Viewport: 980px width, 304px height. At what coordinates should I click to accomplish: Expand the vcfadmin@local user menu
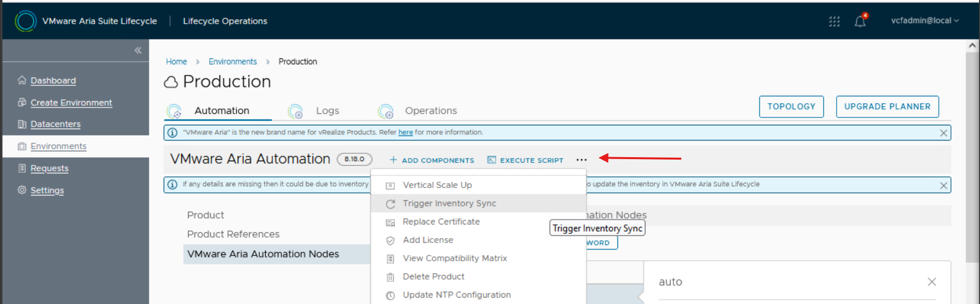click(924, 21)
